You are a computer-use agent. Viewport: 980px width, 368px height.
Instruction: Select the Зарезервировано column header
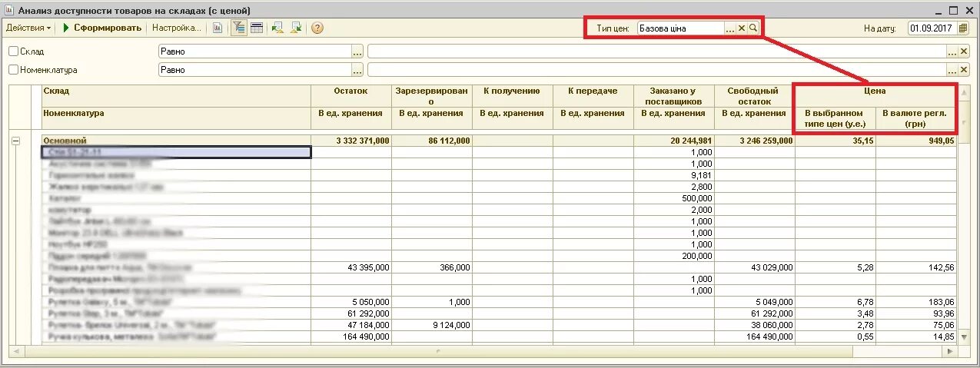[x=431, y=96]
